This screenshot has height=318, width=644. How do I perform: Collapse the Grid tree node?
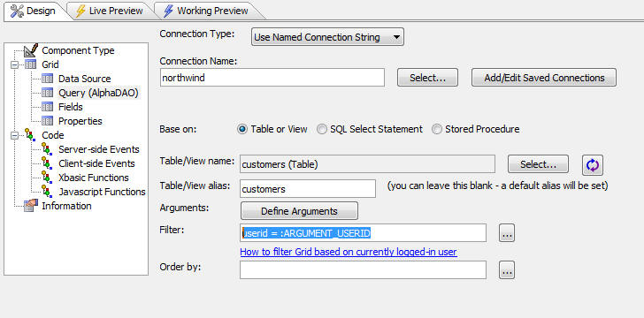(15, 64)
